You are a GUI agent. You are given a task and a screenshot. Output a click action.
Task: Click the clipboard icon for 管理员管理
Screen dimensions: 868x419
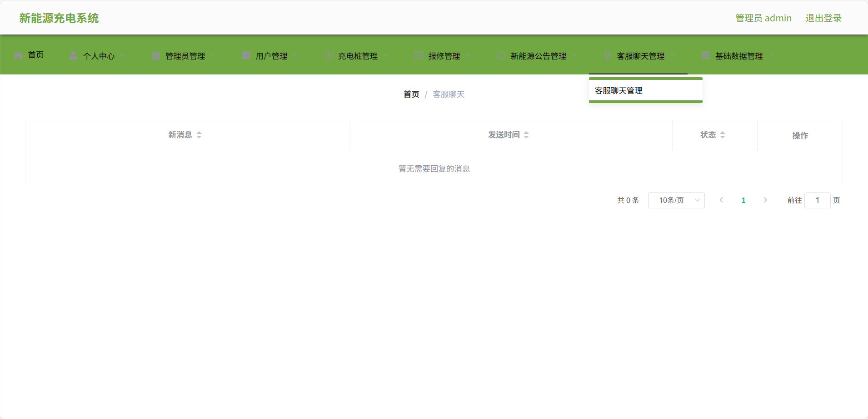(155, 55)
